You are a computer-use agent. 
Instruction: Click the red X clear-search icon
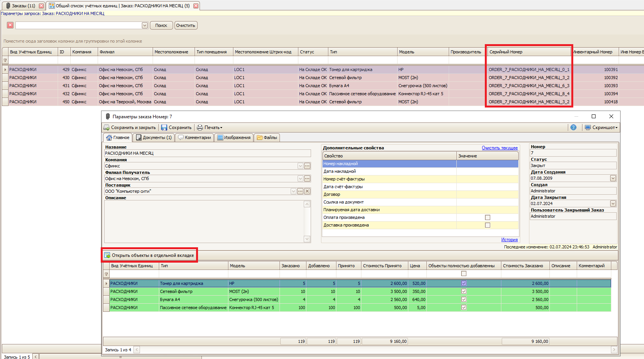click(10, 25)
